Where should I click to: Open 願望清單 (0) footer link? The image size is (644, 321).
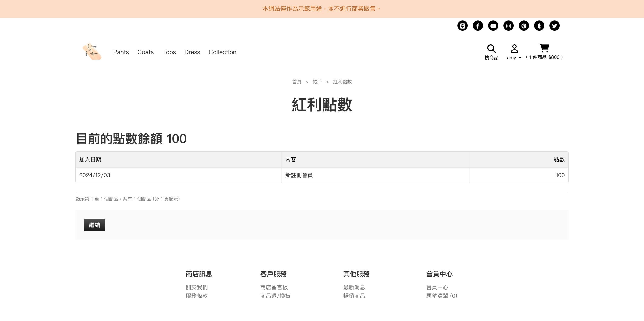tap(441, 296)
